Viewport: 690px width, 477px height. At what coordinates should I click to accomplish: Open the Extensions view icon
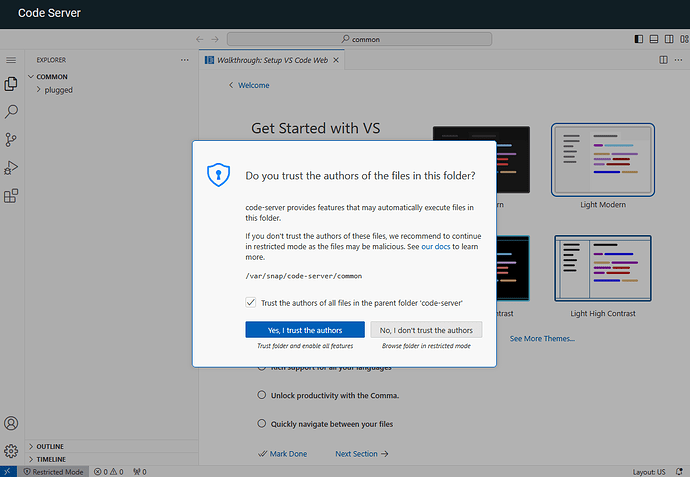12,196
